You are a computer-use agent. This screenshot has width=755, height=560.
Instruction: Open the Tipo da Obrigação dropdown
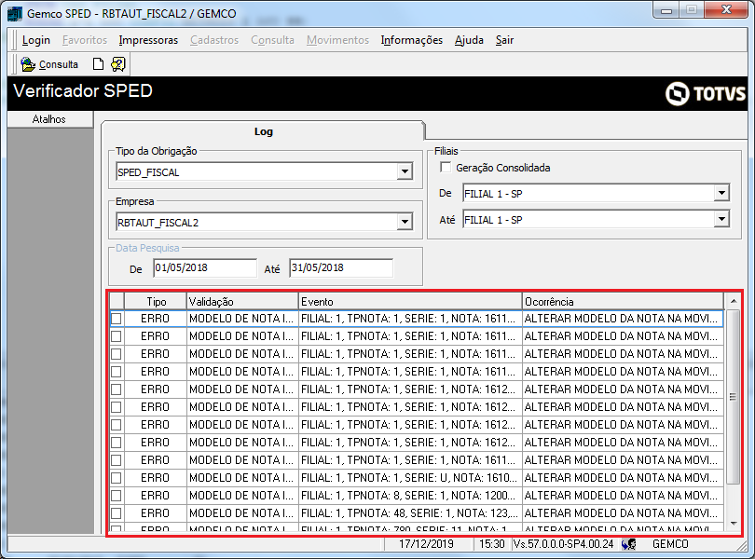point(405,171)
